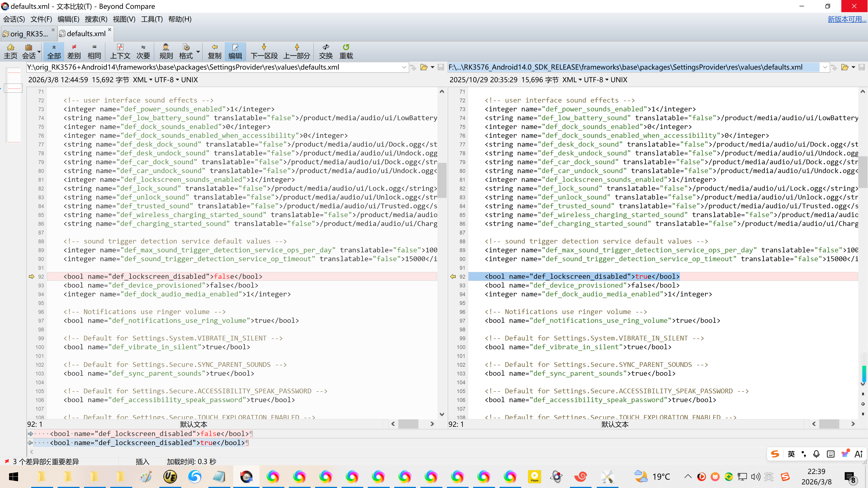Go to Next Section (下一区段)

[264, 51]
